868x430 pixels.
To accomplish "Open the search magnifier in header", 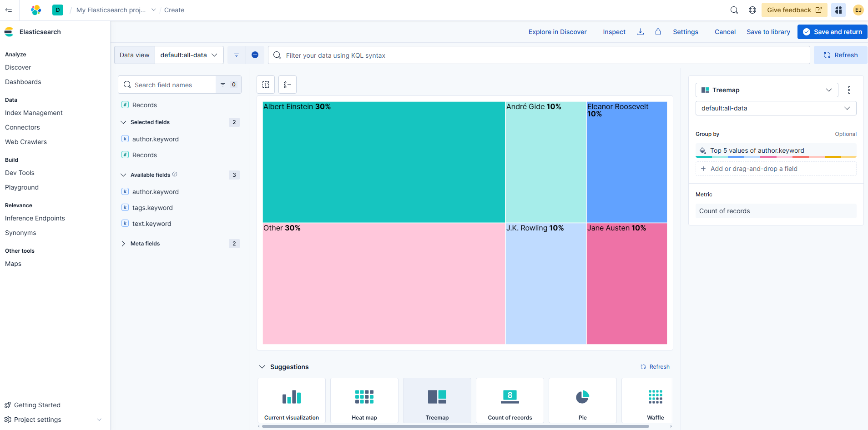I will pyautogui.click(x=734, y=10).
